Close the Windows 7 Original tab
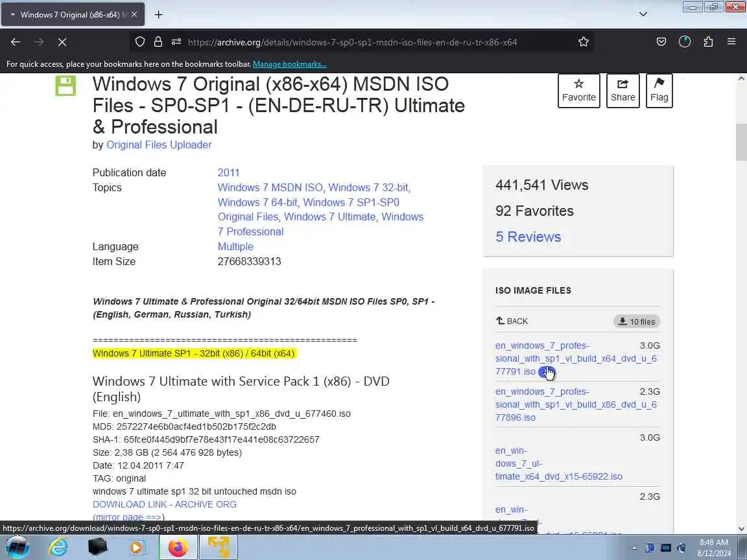Screen dimensions: 747x560 point(134,15)
